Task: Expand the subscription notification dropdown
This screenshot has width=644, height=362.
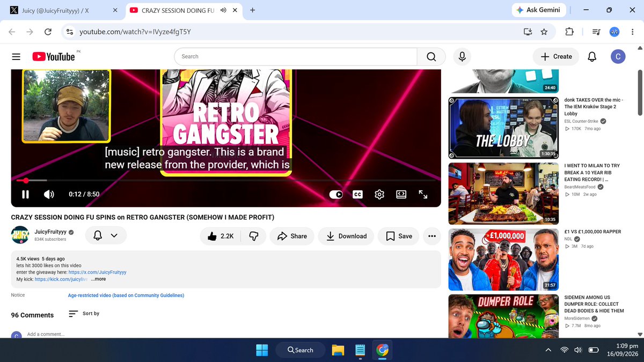Action: click(106, 235)
